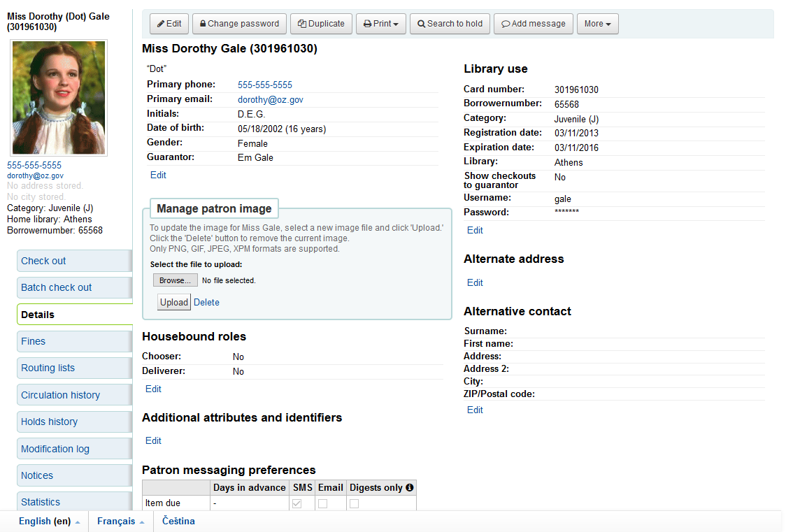
Task: Switch to the Circulation history tab
Action: (73, 395)
